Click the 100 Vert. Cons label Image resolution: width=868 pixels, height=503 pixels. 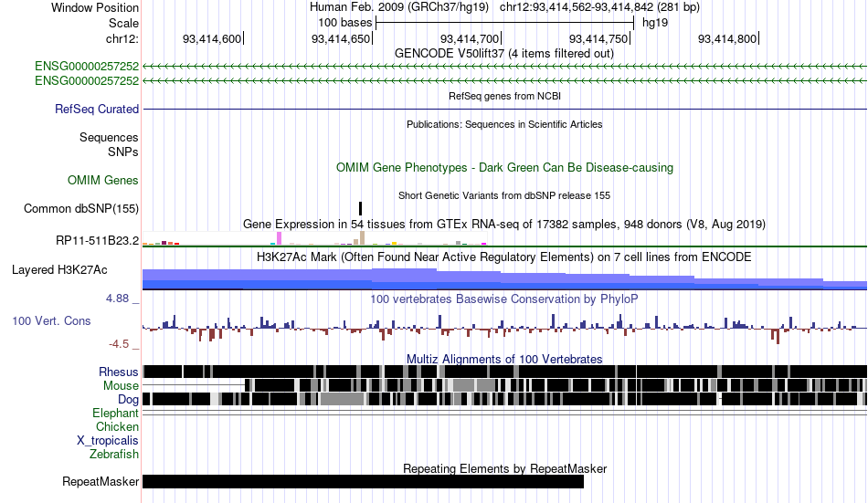51,321
